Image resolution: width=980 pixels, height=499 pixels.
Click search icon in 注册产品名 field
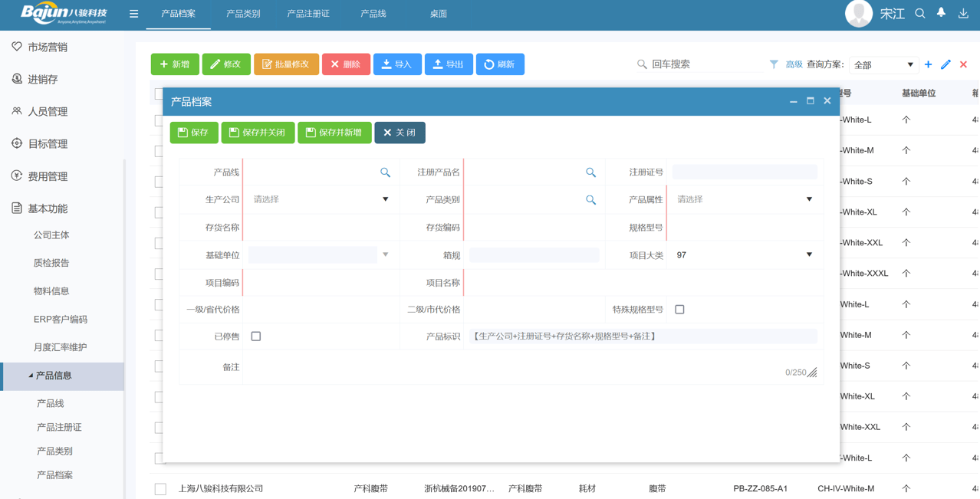point(590,172)
